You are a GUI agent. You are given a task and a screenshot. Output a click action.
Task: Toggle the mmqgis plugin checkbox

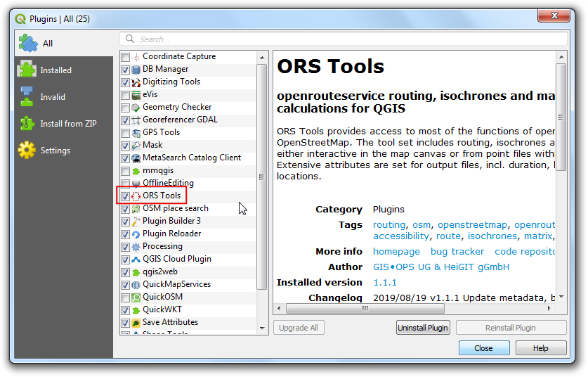[125, 170]
